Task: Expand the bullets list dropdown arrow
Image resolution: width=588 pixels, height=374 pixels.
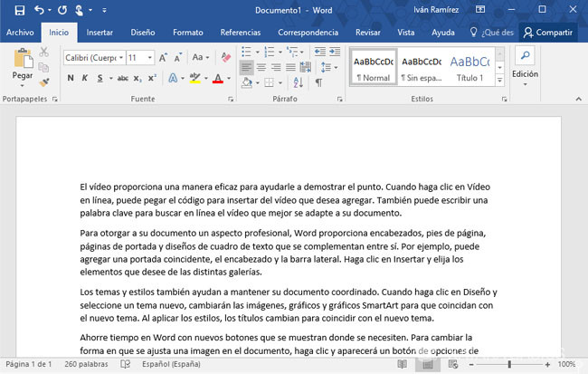Action: [x=257, y=52]
